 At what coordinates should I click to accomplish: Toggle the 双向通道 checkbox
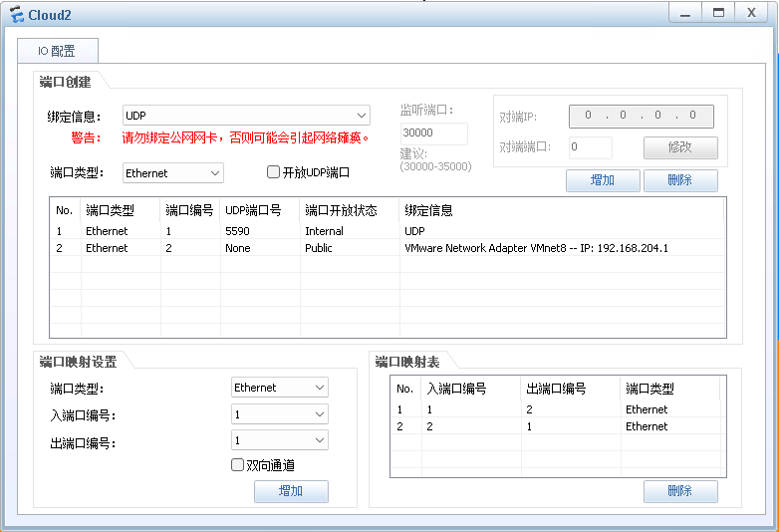pyautogui.click(x=238, y=464)
